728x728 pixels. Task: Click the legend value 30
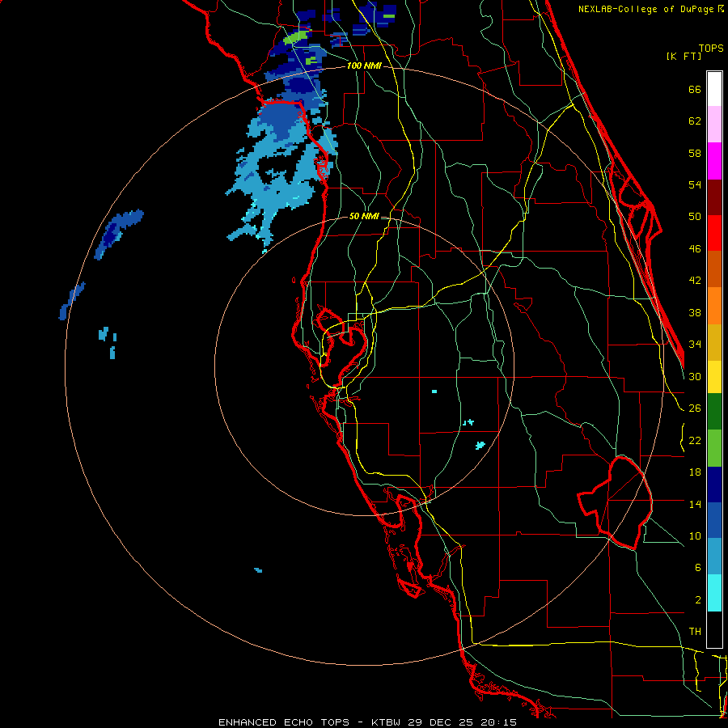pyautogui.click(x=695, y=376)
